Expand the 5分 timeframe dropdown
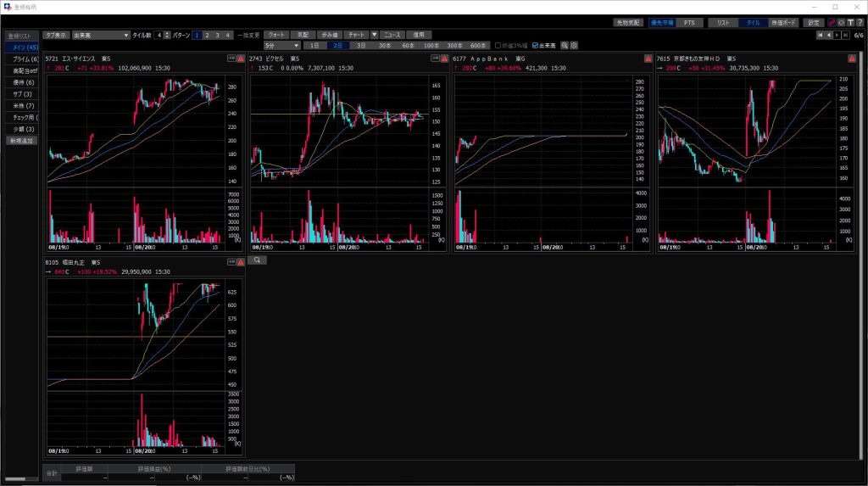Viewport: 868px width, 486px height. [x=281, y=45]
